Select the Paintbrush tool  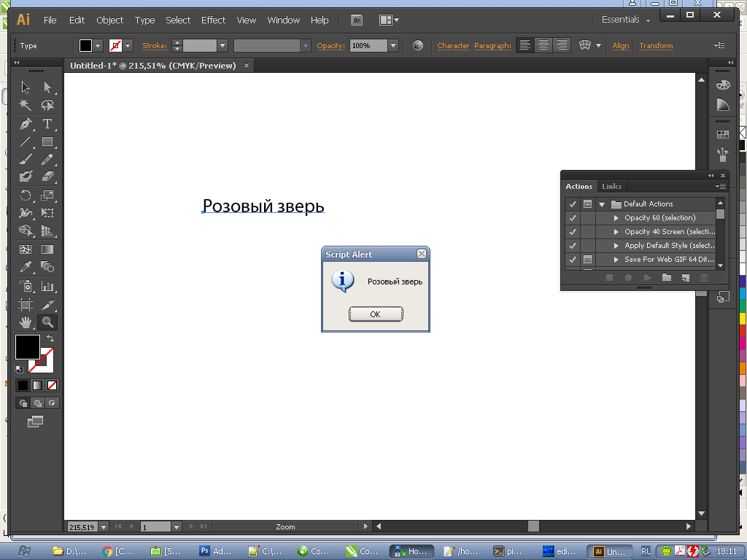tap(26, 159)
